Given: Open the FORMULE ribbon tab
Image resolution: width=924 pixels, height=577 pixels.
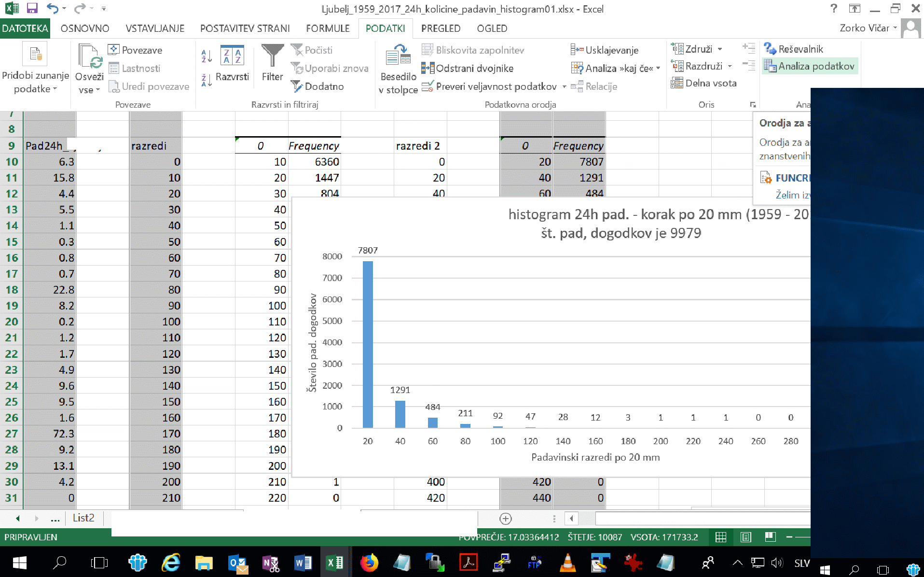Looking at the screenshot, I should pos(328,28).
